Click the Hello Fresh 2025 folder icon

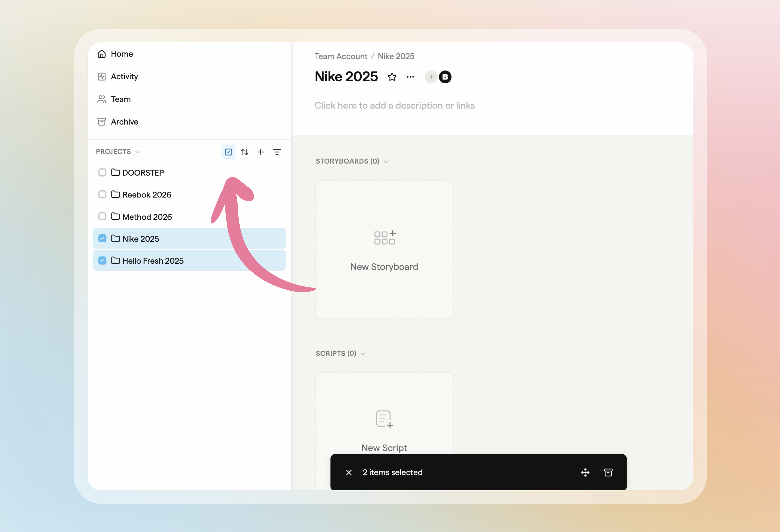click(116, 261)
